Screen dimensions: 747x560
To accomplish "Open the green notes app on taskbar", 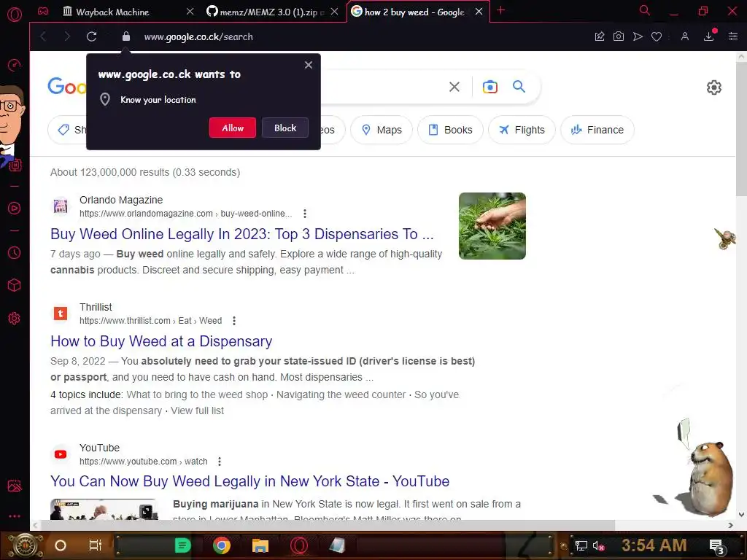I will click(x=182, y=545).
